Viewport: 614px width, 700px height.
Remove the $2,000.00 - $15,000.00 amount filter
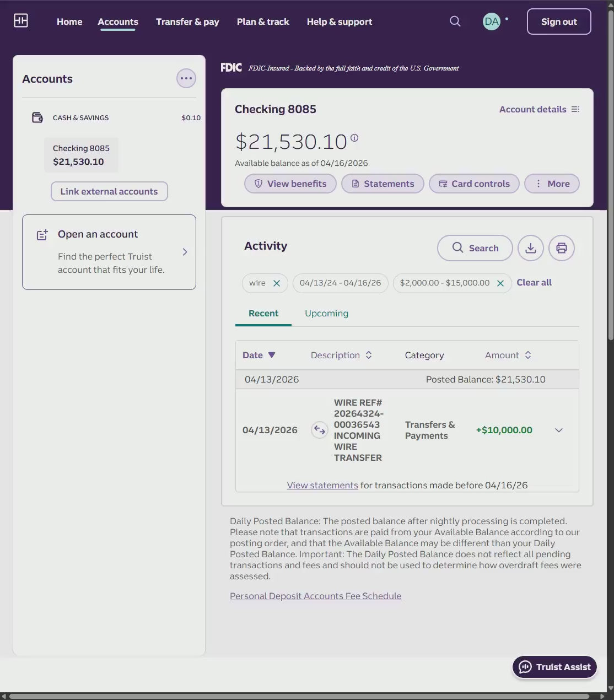tap(500, 283)
